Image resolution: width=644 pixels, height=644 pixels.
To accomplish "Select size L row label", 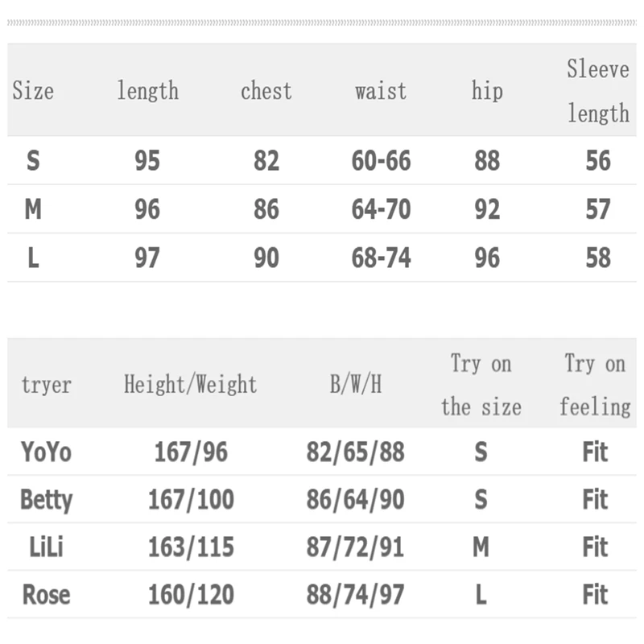I will [x=33, y=258].
